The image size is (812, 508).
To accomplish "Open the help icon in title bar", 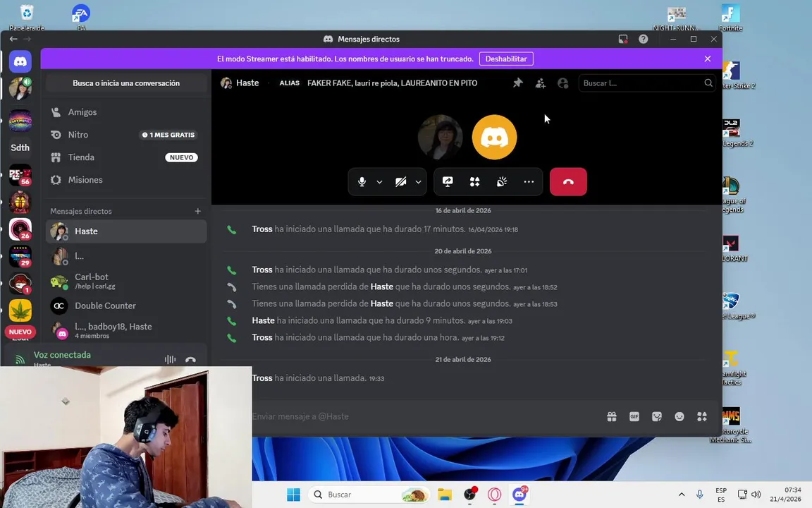I will point(643,39).
